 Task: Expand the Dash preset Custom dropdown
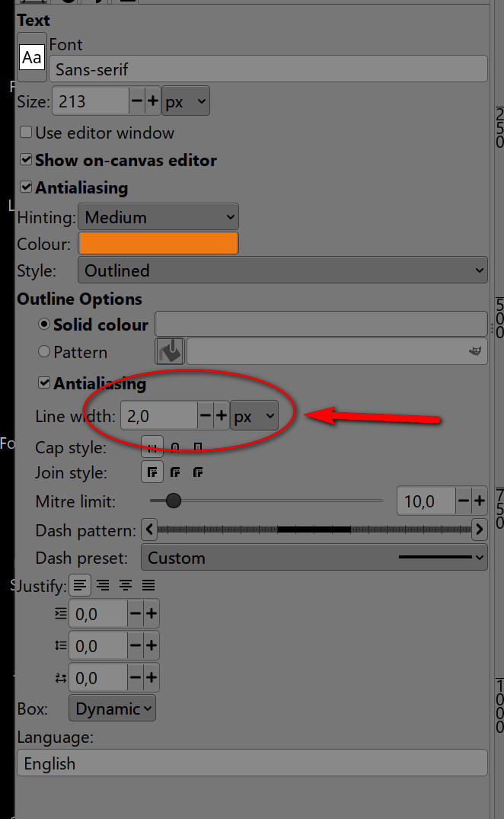click(314, 558)
